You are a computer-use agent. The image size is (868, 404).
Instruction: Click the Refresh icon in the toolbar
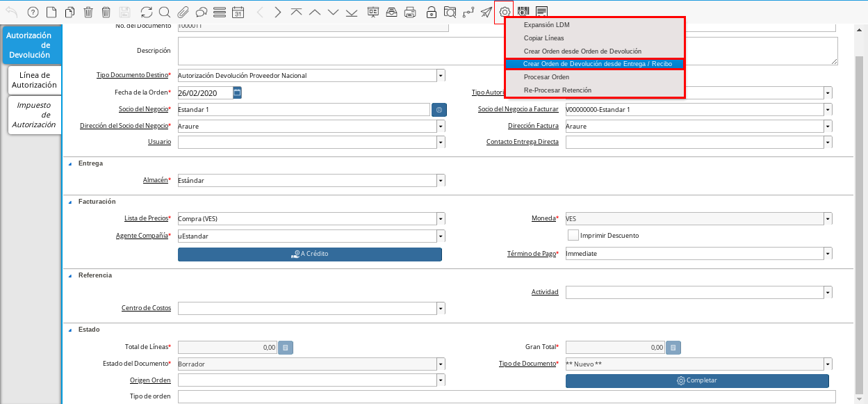pyautogui.click(x=146, y=12)
